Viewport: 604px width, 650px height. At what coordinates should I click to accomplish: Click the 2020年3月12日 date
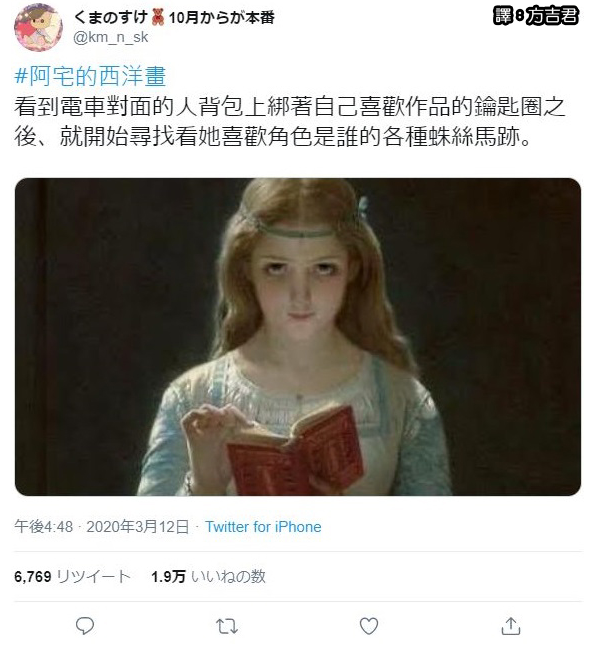pos(138,527)
